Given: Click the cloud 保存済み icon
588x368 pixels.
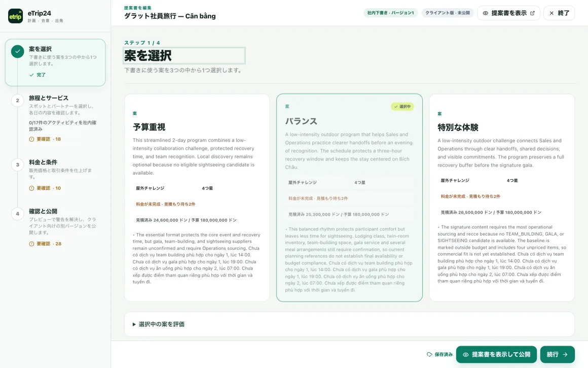Looking at the screenshot, I should tap(429, 354).
